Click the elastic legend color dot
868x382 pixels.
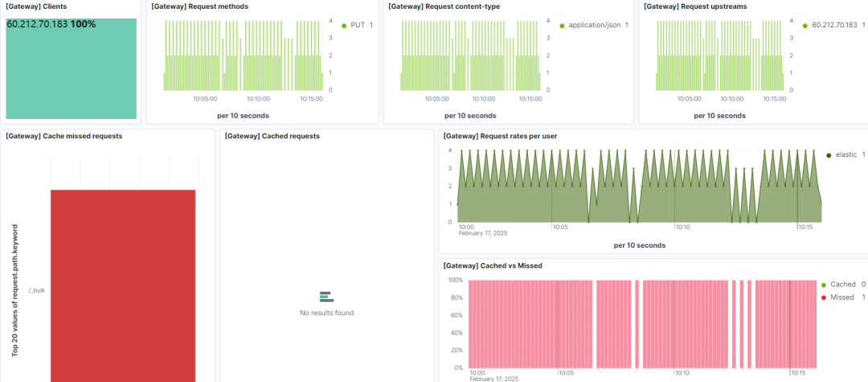(829, 155)
